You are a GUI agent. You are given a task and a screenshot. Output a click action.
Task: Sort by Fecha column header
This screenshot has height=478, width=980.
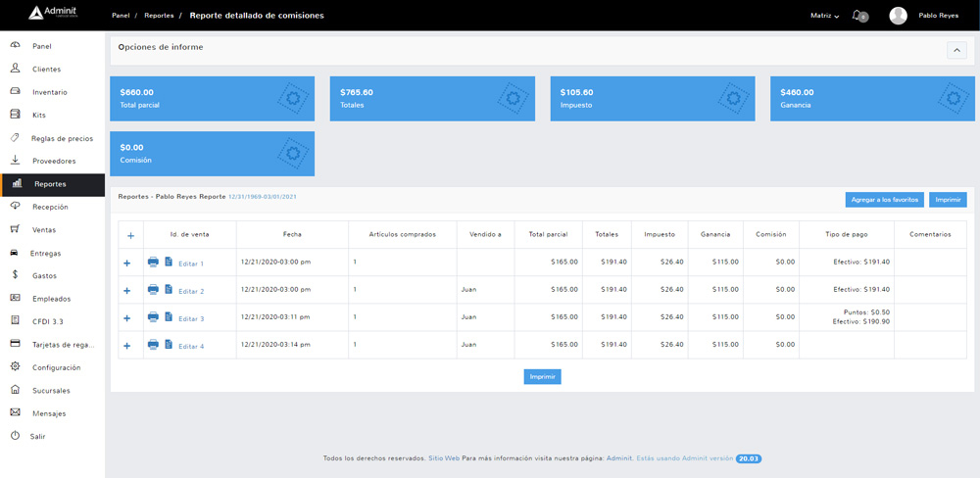click(292, 235)
